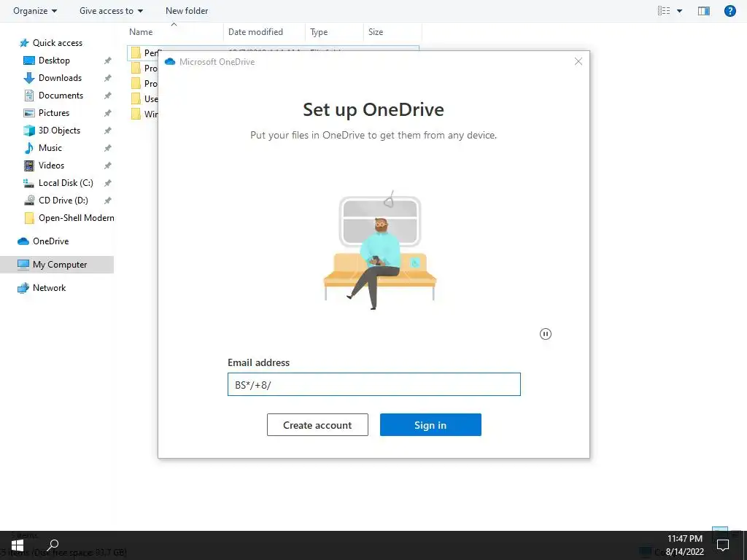
Task: Select Network in the navigation pane
Action: [49, 288]
